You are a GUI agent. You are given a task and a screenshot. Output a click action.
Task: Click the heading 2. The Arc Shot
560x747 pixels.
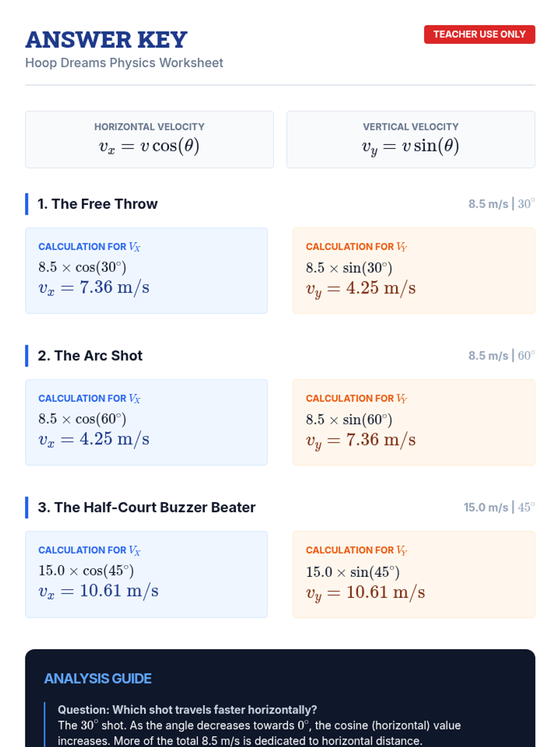point(90,356)
